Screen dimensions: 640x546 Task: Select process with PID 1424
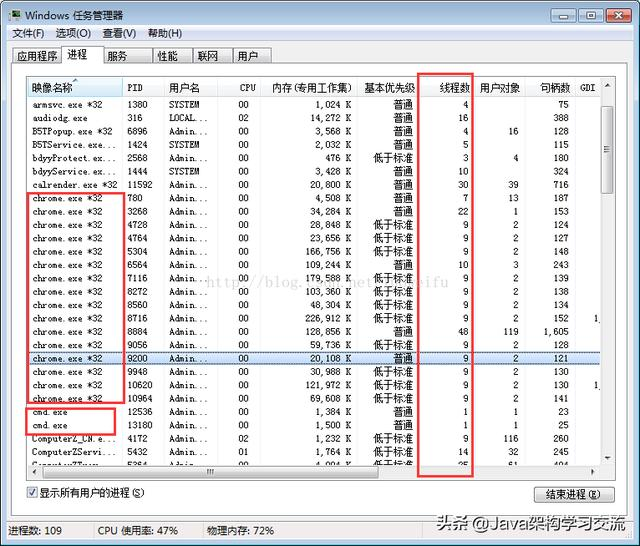point(314,144)
